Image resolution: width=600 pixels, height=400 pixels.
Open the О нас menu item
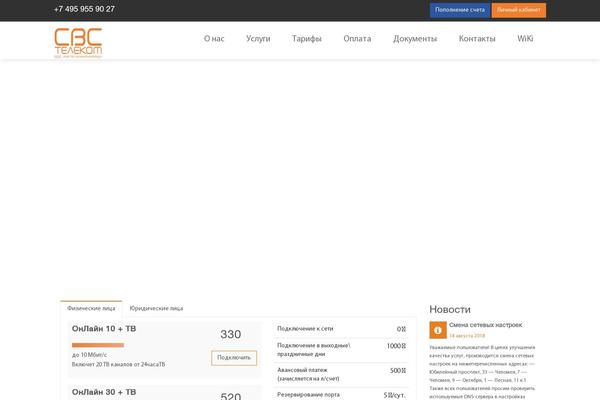(x=214, y=39)
